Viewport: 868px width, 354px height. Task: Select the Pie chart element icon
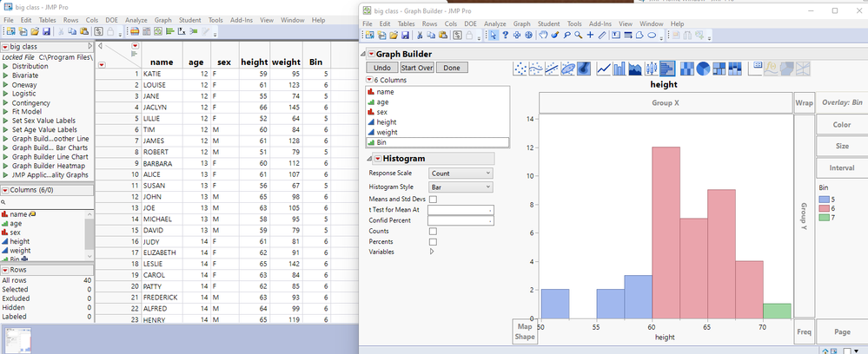tap(703, 69)
